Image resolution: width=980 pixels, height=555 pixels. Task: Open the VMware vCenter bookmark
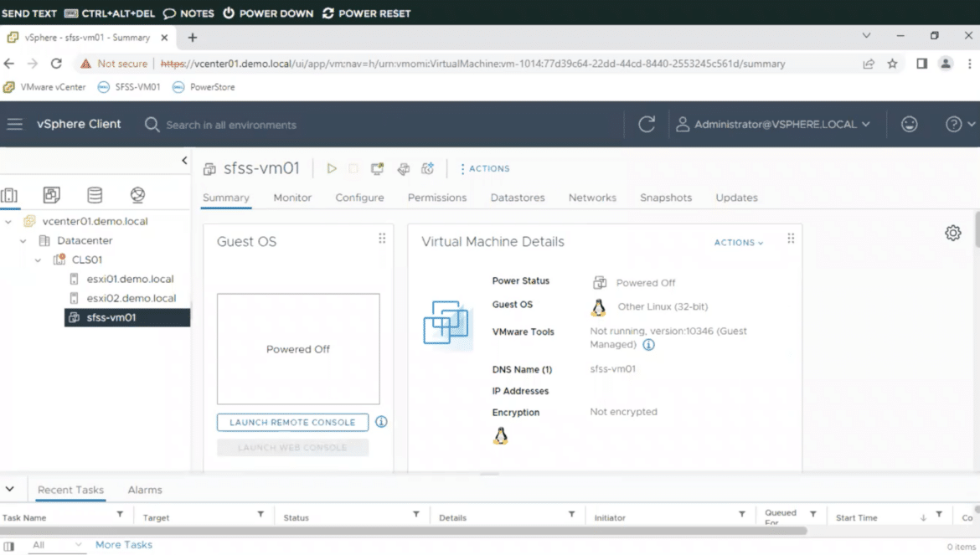44,87
